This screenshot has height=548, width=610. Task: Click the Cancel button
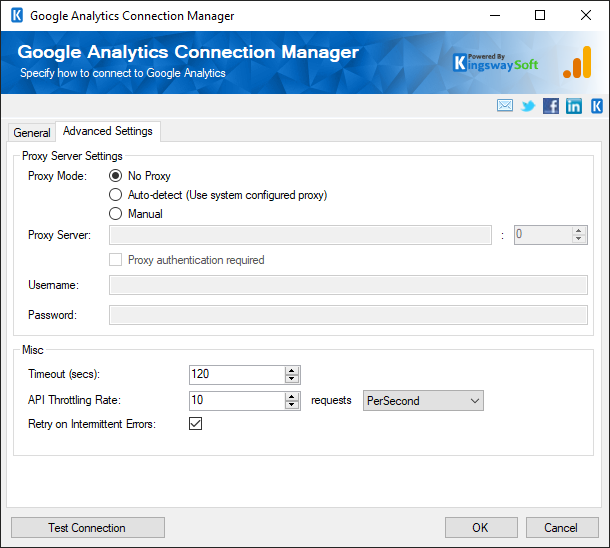(562, 528)
